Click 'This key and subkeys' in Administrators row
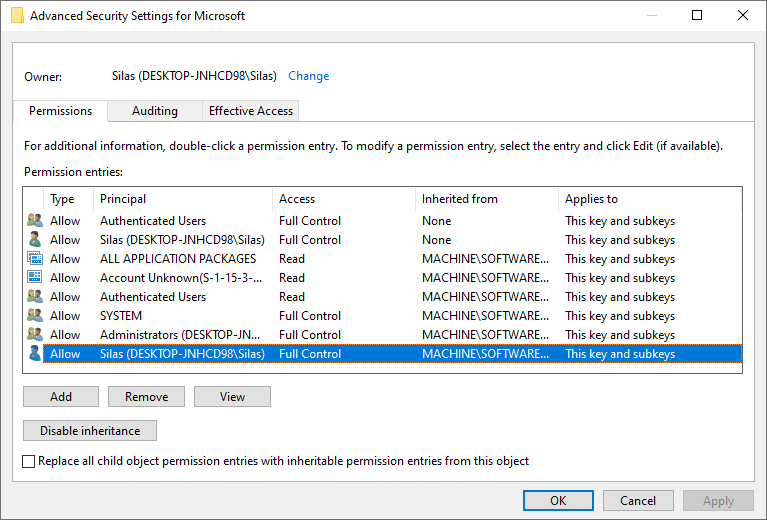This screenshot has width=767, height=520. coord(620,335)
